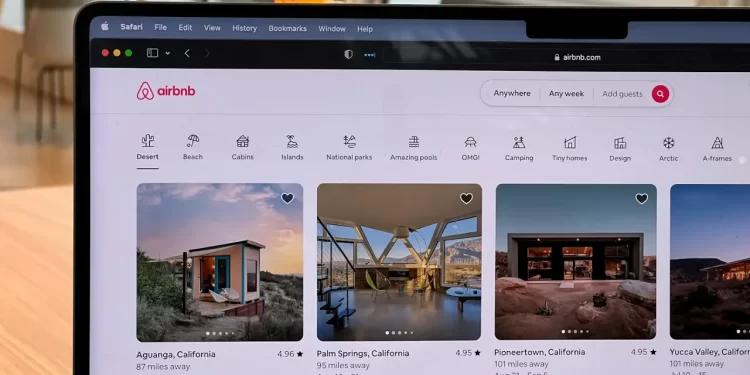This screenshot has width=750, height=375.
Task: Expand the sidebar dropdown chevron
Action: coord(168,53)
